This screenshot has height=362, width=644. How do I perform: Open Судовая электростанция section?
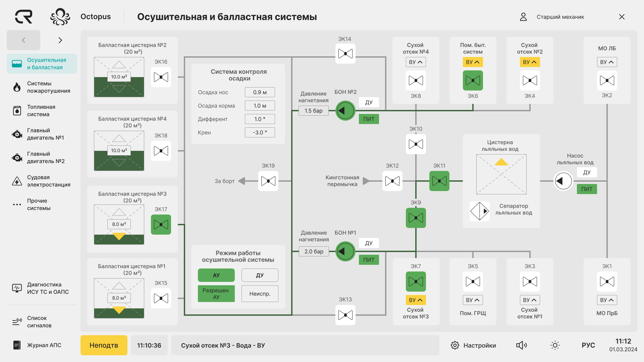coord(42,181)
